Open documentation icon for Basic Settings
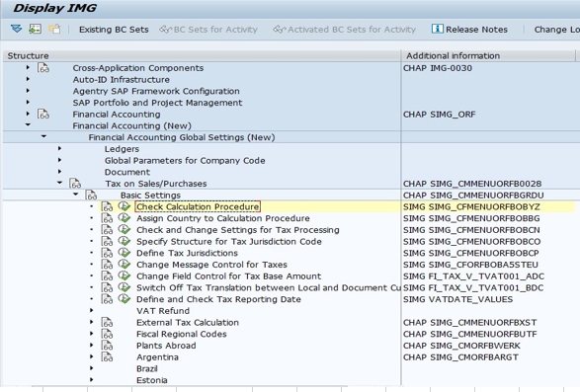Screen dimensions: 580x392 [x=91, y=195]
